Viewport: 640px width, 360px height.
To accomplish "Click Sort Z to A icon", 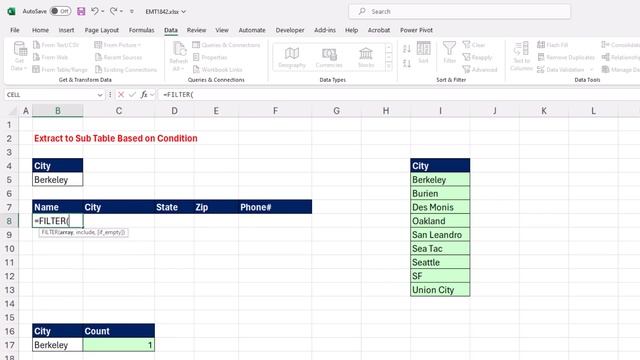I will 407,63.
